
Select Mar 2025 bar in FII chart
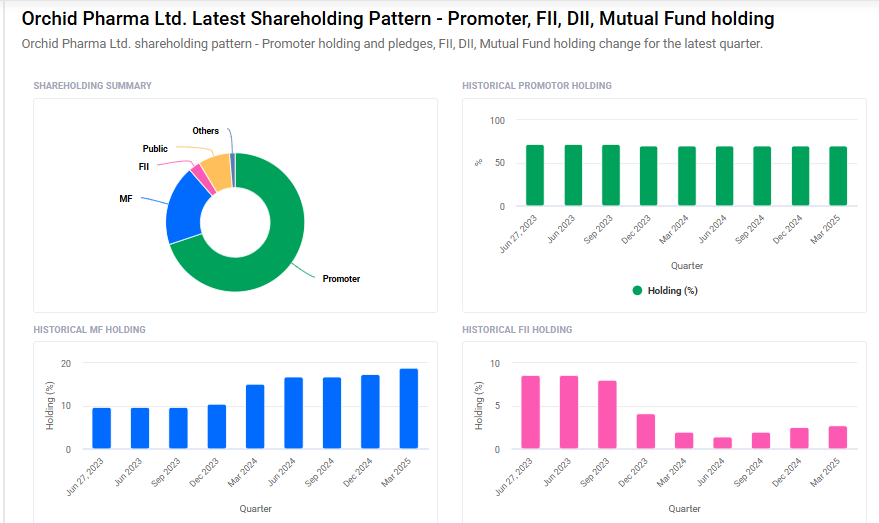pos(838,437)
